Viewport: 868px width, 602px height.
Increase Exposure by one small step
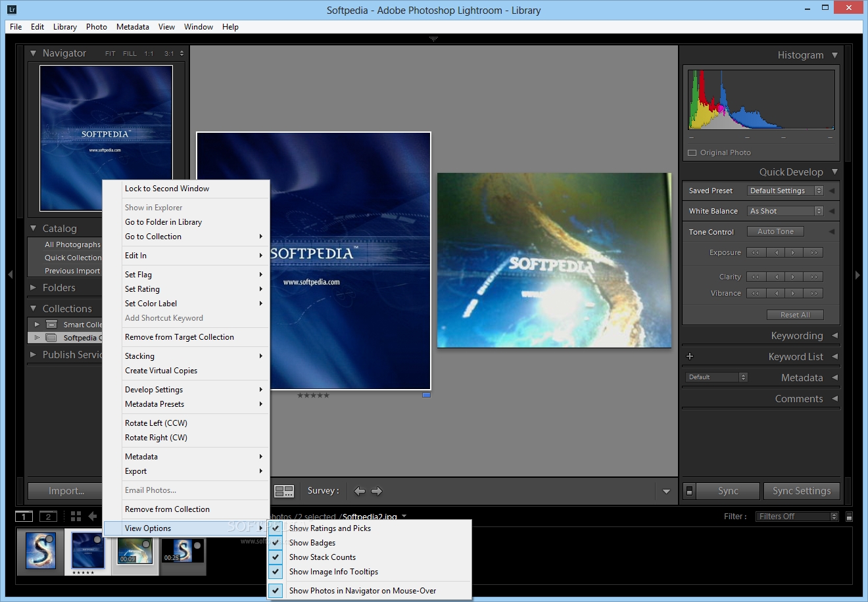794,252
